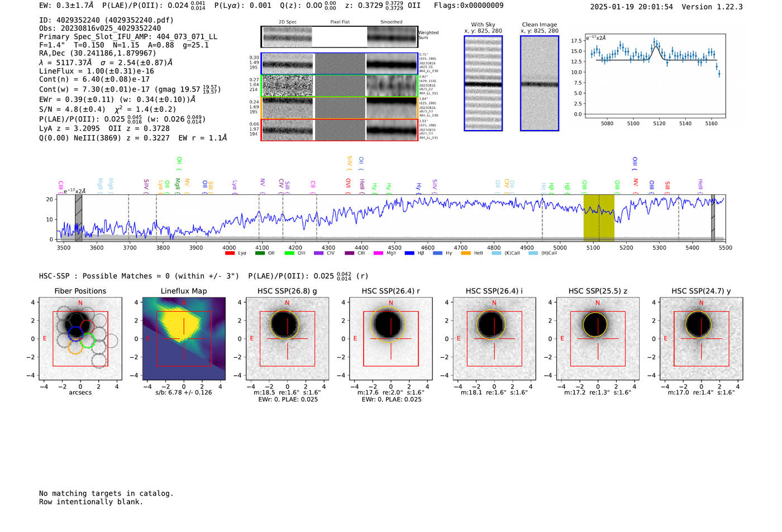Select the Primary Spec_Slot_IFU_AMP: 404_073_071_LL line
The width and height of the screenshot is (782, 532).
click(x=128, y=37)
